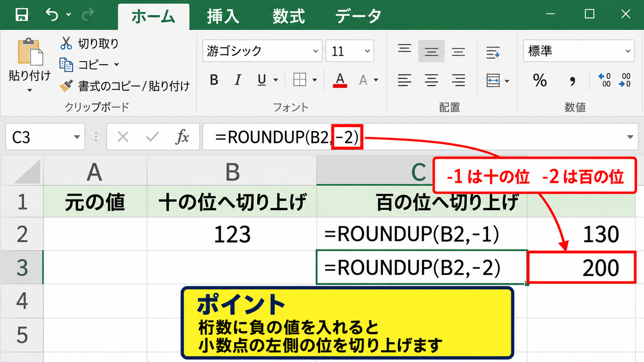The image size is (644, 362).
Task: Toggle Underline formatting
Action: (262, 80)
